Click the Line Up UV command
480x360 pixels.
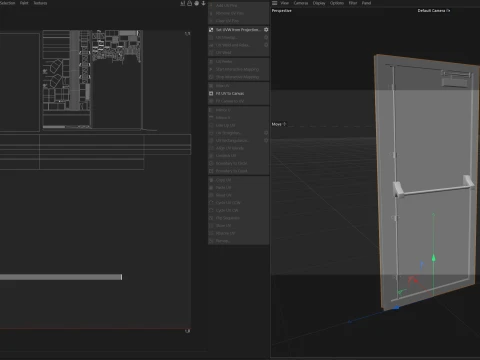click(238, 125)
